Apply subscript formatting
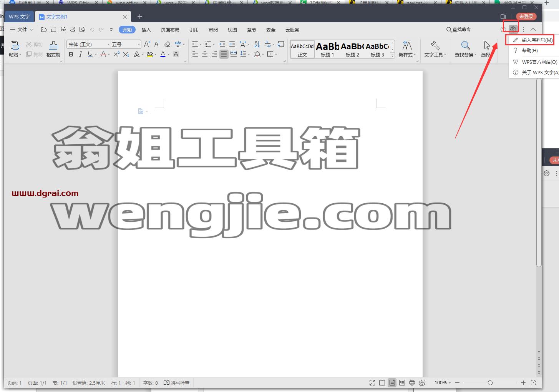Viewport: 559px width, 392px height. pos(126,54)
